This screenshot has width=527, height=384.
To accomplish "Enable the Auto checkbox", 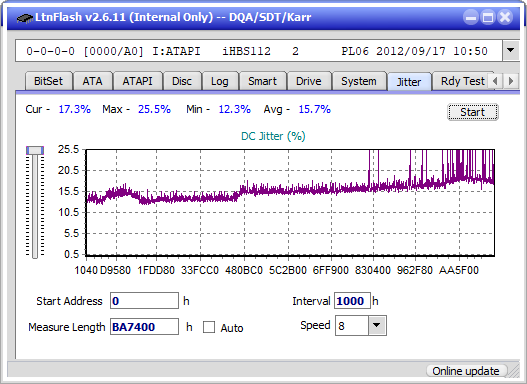I will click(x=209, y=327).
